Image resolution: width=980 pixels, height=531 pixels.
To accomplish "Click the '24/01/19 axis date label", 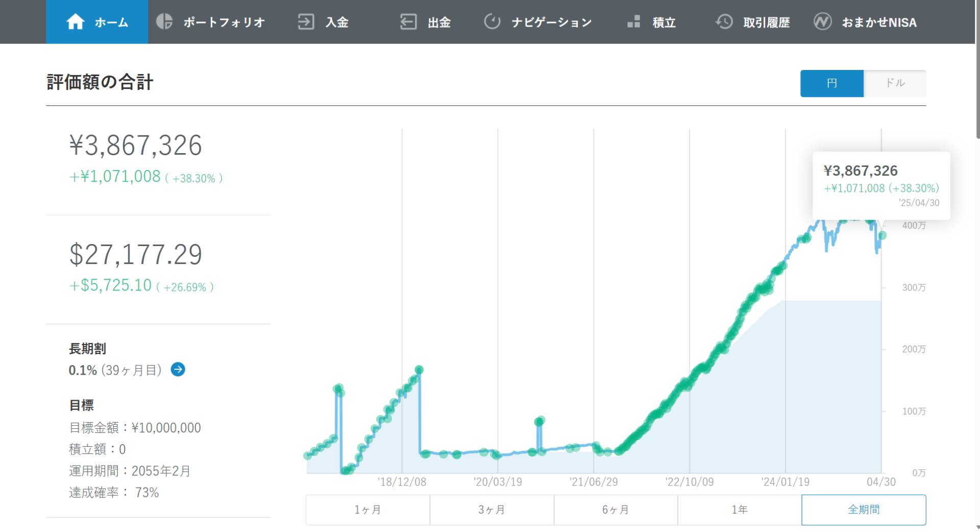I will tap(785, 482).
